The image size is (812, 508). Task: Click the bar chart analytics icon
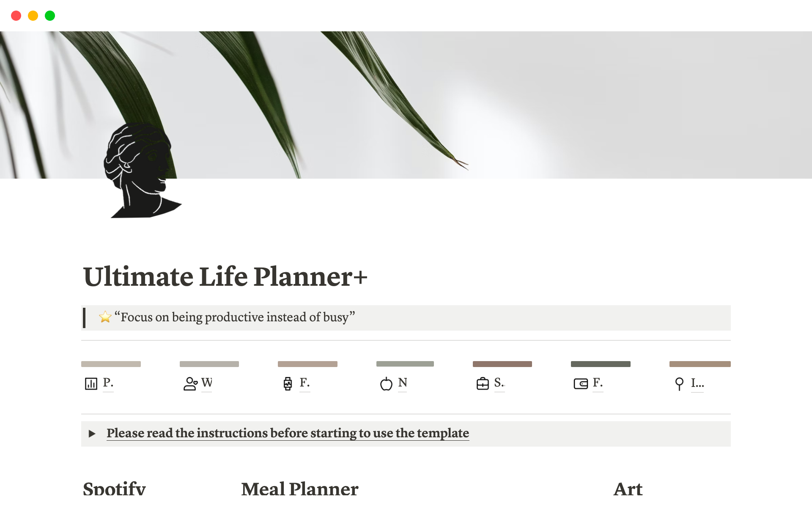[91, 383]
